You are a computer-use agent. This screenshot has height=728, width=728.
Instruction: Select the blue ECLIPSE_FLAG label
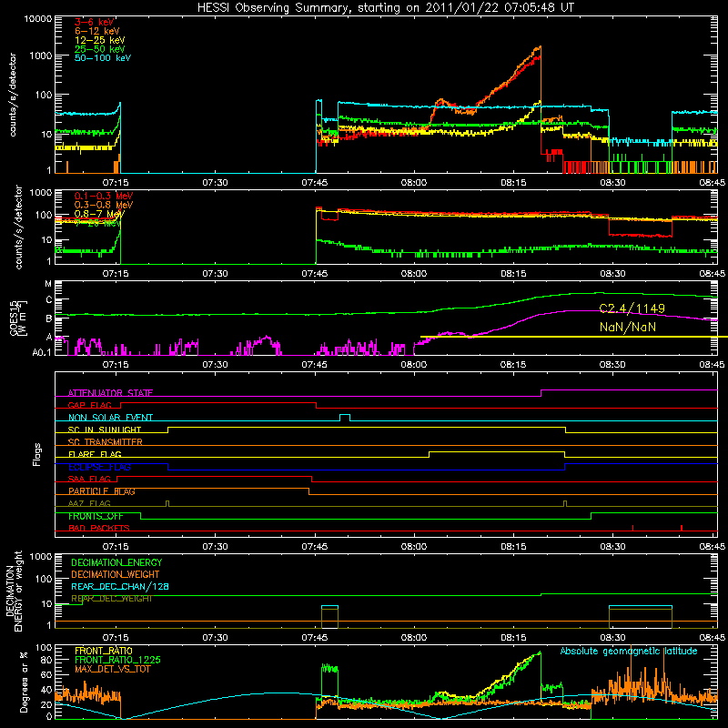pyautogui.click(x=99, y=467)
